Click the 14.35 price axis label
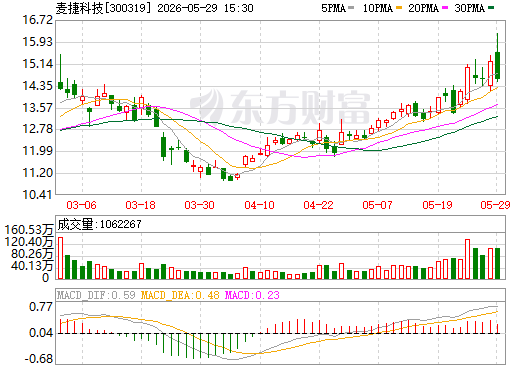The height and width of the screenshot is (365, 520). [38, 86]
